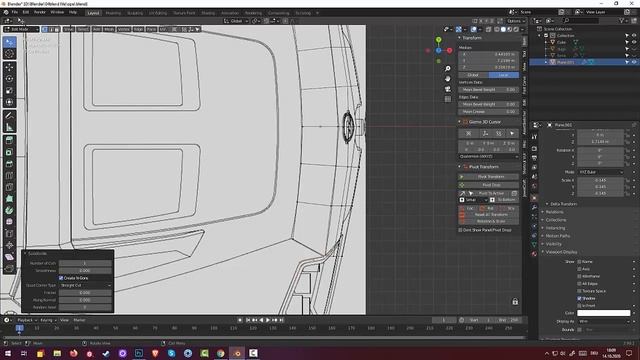
Task: Enable the All Edges checkbox
Action: [x=579, y=284]
